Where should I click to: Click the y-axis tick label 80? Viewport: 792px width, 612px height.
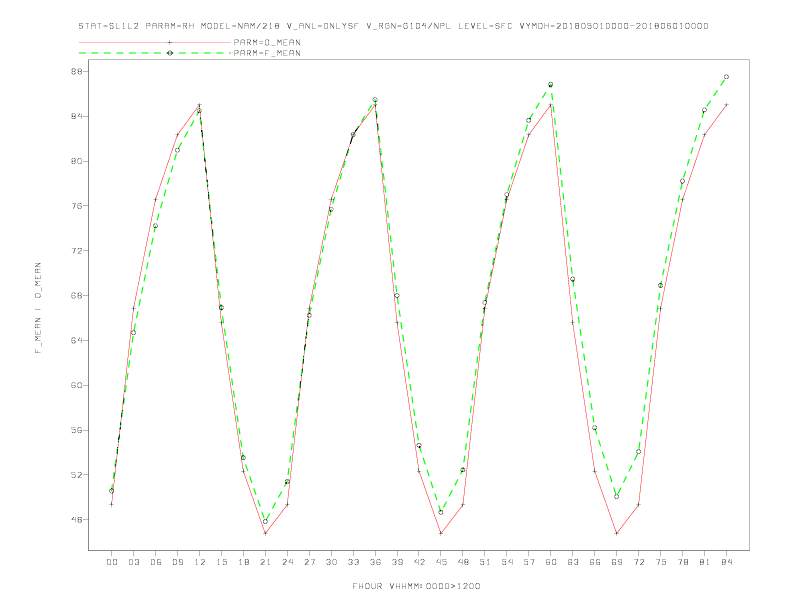coord(77,161)
